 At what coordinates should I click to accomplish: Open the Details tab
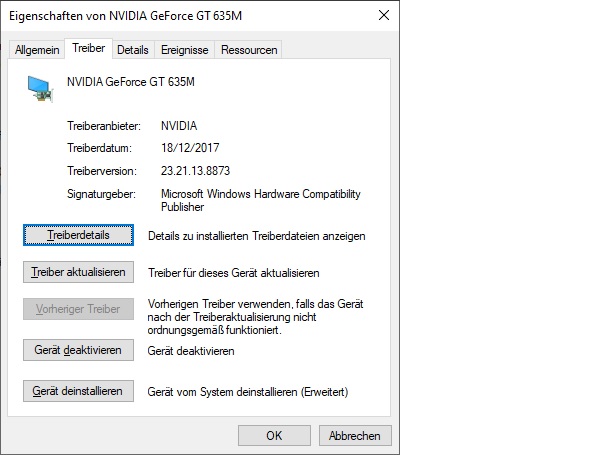(133, 50)
